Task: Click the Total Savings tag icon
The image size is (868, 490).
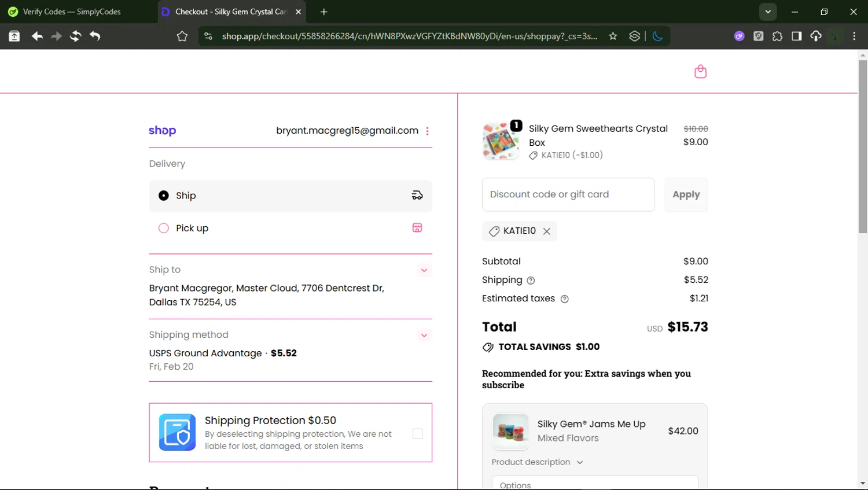Action: pyautogui.click(x=488, y=347)
